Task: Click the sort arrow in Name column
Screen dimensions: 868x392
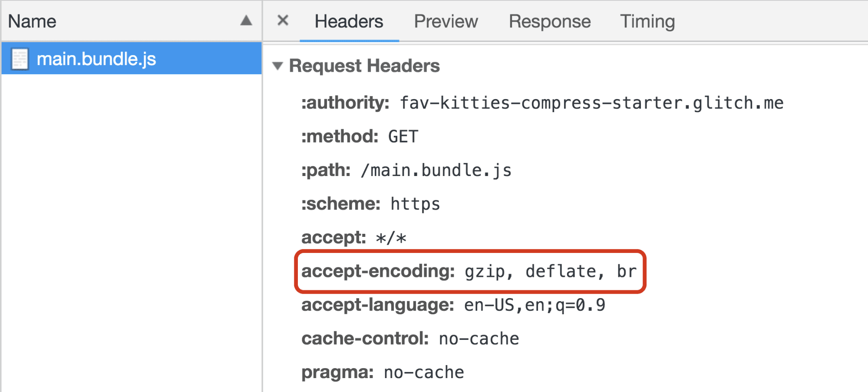Action: coord(246,20)
